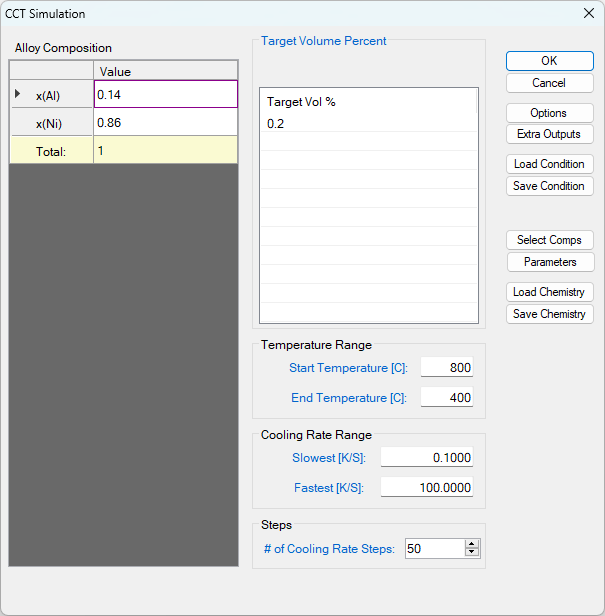605x616 pixels.
Task: Focus the Slowest cooling rate field
Action: tap(426, 458)
